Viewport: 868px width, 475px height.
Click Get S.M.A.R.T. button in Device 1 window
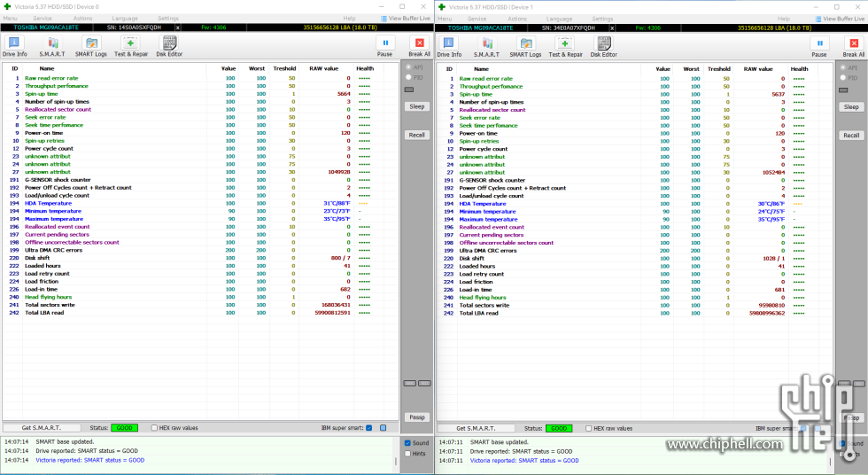477,429
